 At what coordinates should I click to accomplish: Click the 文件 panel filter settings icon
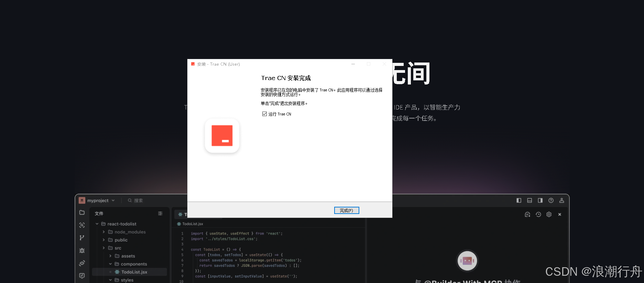(x=160, y=214)
